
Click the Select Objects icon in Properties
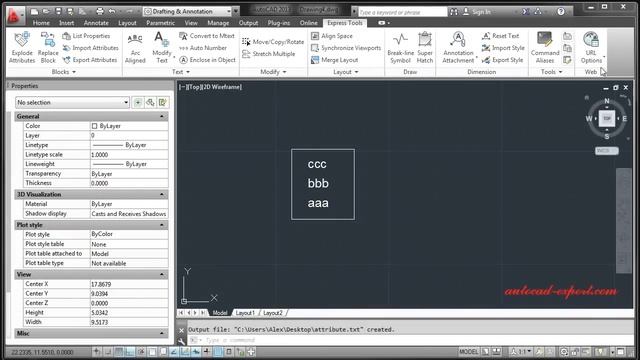150,102
